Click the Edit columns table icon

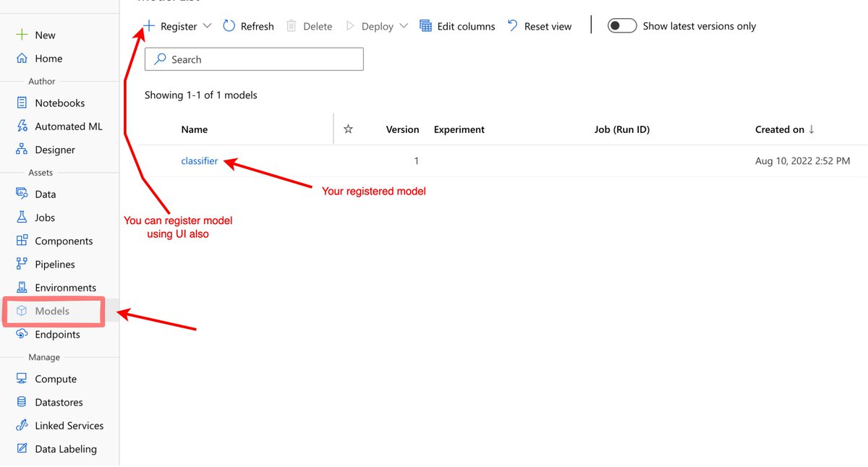point(425,26)
